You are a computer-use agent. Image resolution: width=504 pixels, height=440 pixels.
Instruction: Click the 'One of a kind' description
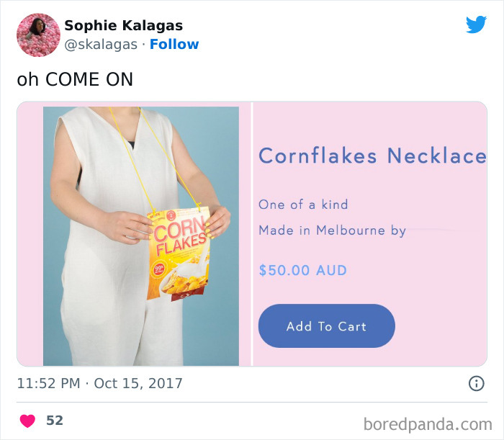tap(303, 205)
